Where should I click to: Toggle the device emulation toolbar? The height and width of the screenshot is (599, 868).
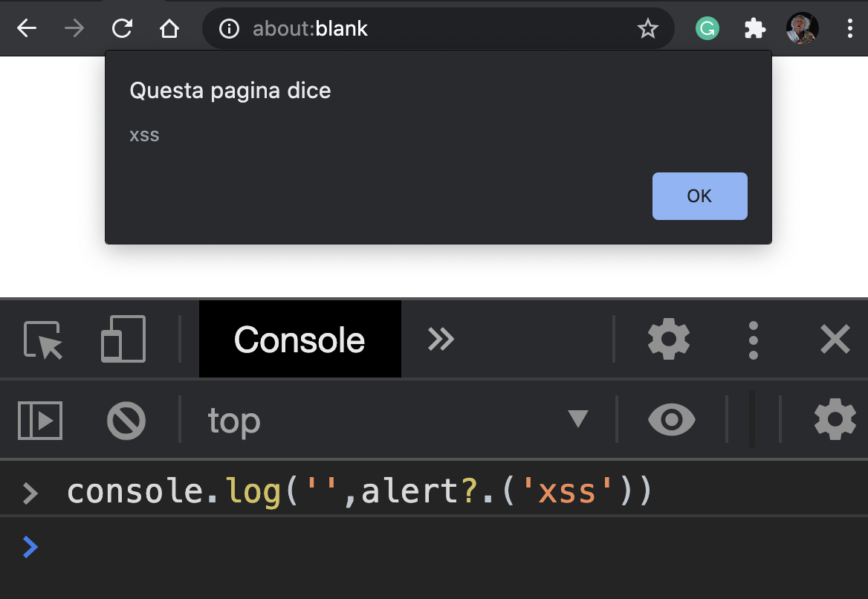tap(123, 339)
